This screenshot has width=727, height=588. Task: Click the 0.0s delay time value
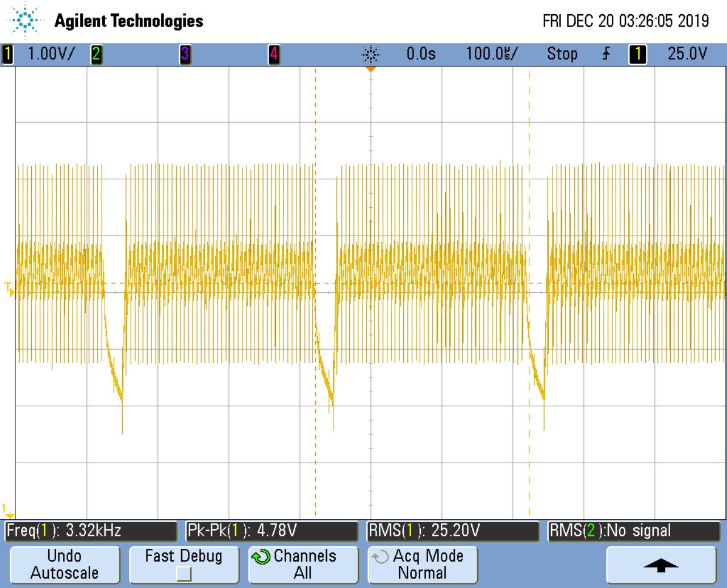pyautogui.click(x=421, y=54)
